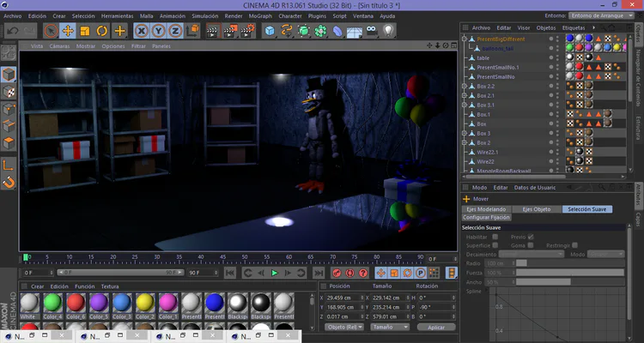Adjust the Ancho slider

(x=570, y=282)
